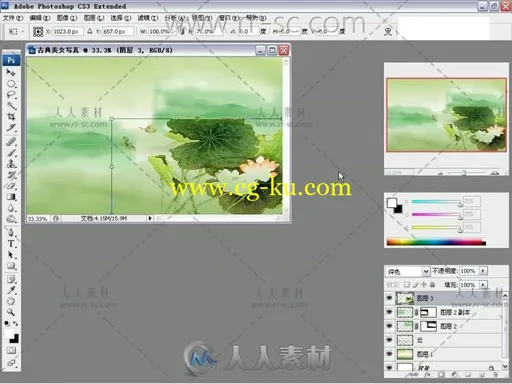Click the magenta M color slider
Screen dimensions: 512x384
436,214
